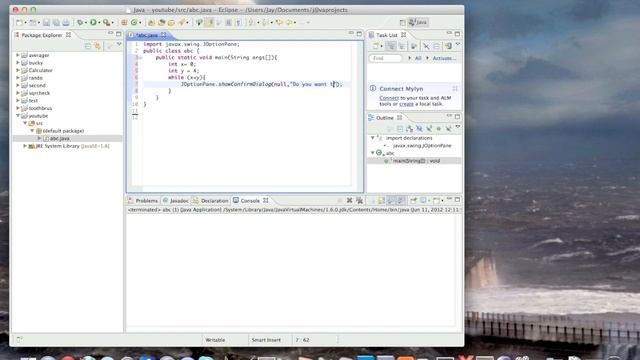Click the create link for a local task

coord(406,104)
